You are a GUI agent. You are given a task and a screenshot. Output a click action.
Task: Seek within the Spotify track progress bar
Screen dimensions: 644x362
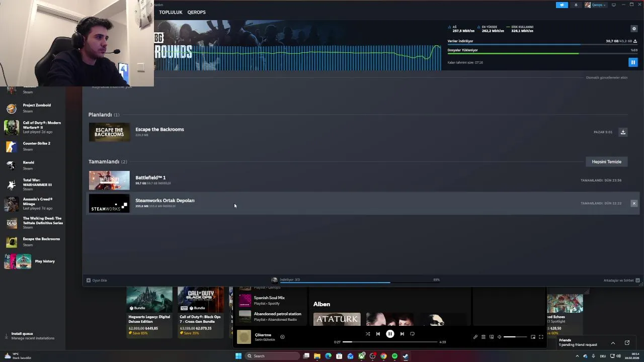pyautogui.click(x=390, y=342)
